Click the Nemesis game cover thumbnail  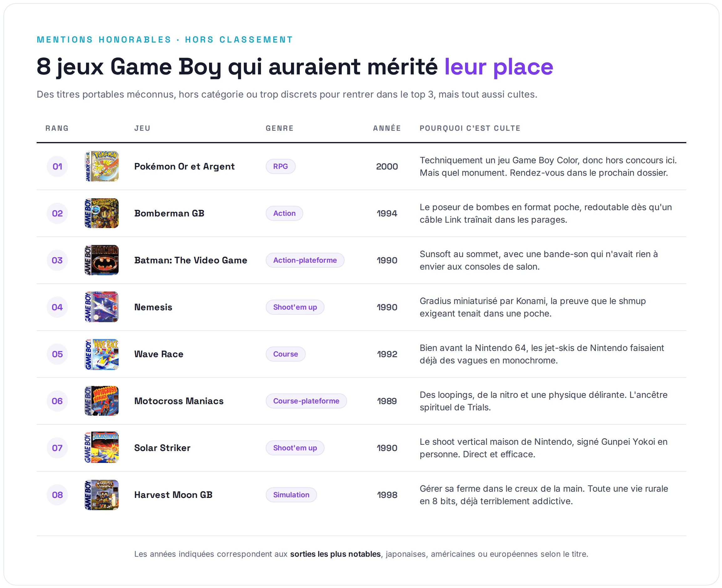(x=101, y=307)
